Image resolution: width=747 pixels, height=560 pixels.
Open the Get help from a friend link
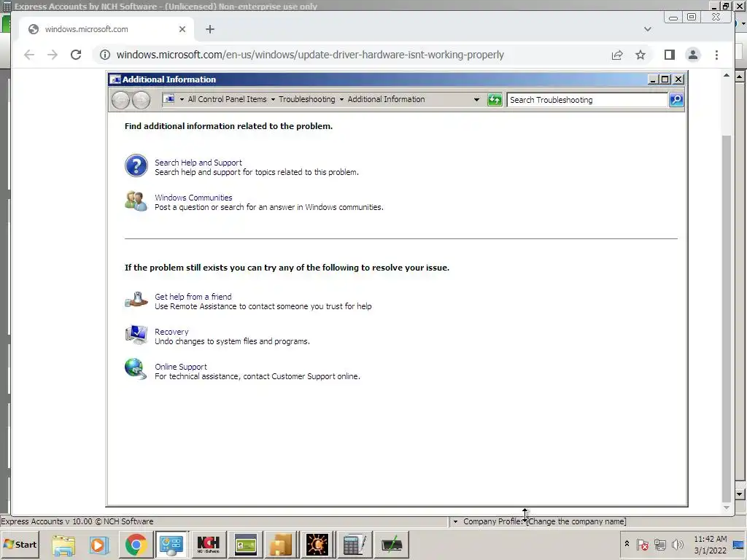click(193, 297)
